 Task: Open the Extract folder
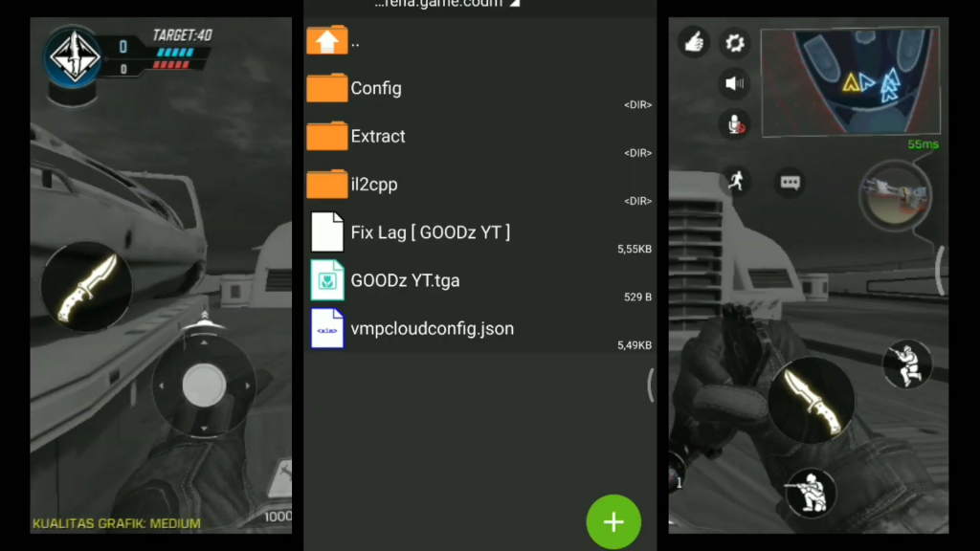click(327, 136)
